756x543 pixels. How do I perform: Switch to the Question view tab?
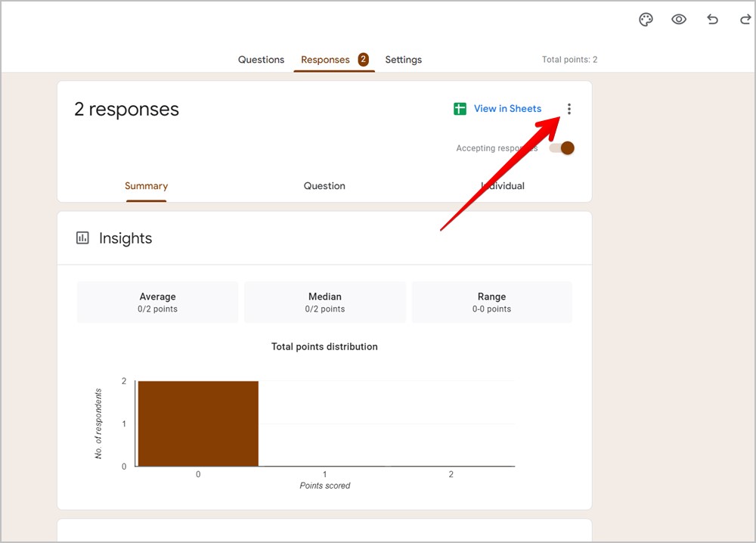tap(324, 186)
